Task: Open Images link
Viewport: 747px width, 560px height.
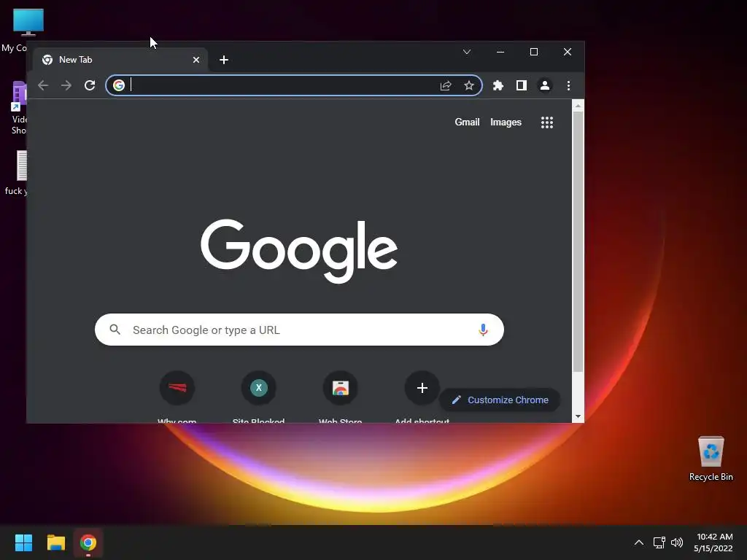Action: click(506, 122)
